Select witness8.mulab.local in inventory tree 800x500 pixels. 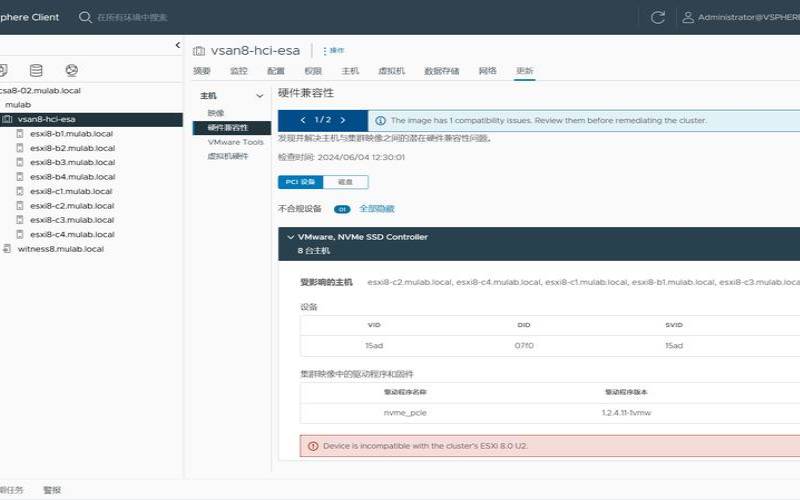(x=60, y=249)
